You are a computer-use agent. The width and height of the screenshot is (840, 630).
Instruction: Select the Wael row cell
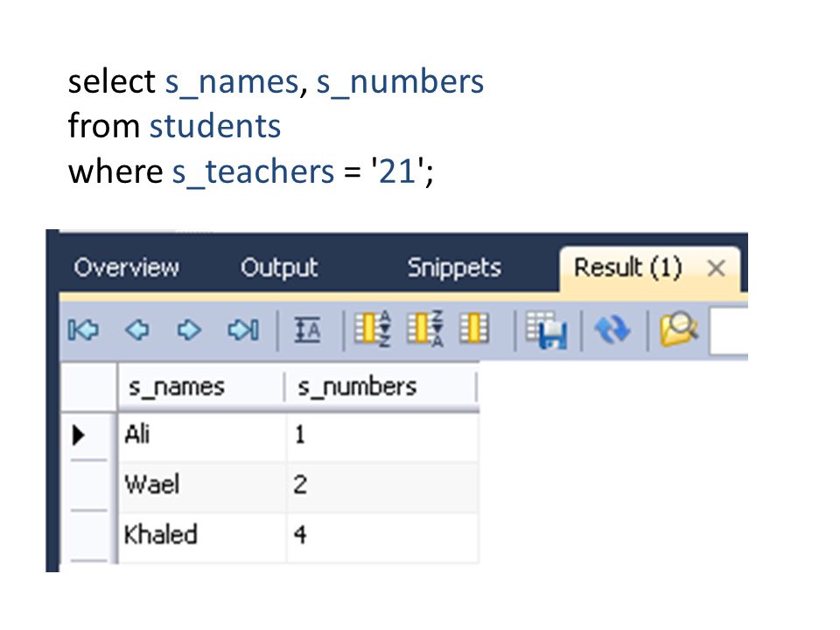pos(202,485)
